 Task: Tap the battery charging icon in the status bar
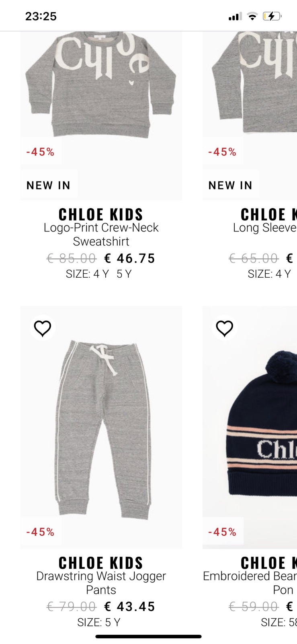pyautogui.click(x=272, y=17)
